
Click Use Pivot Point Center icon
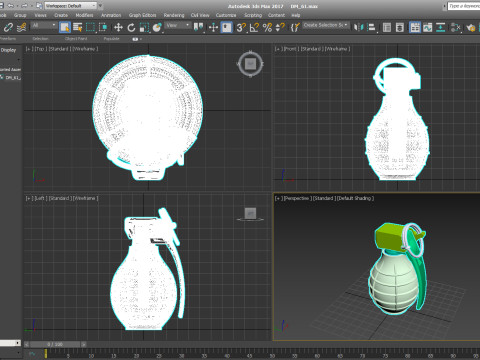[198, 27]
